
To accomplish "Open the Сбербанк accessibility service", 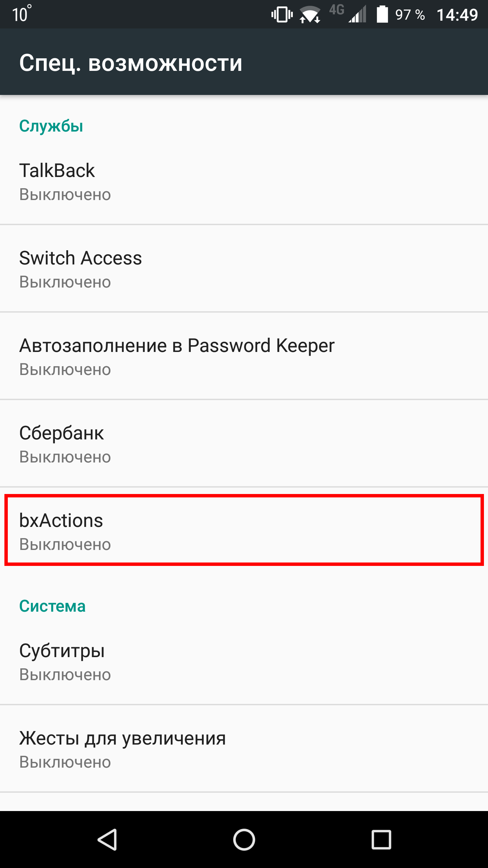I will coord(244,443).
